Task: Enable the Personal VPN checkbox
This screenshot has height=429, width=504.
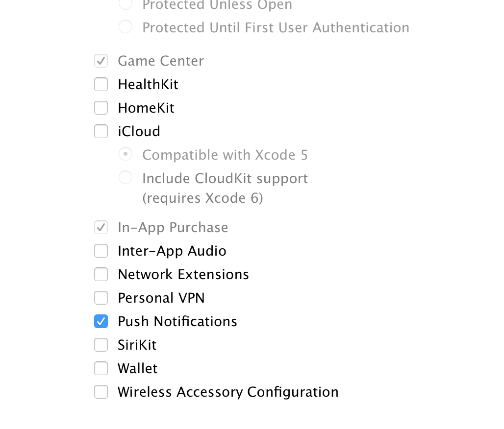Action: pos(101,298)
